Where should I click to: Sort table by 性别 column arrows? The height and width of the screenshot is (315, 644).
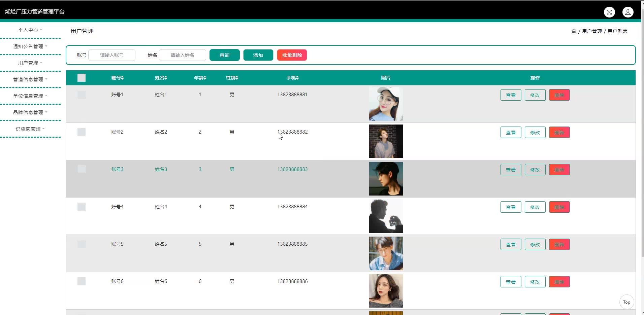coord(237,78)
